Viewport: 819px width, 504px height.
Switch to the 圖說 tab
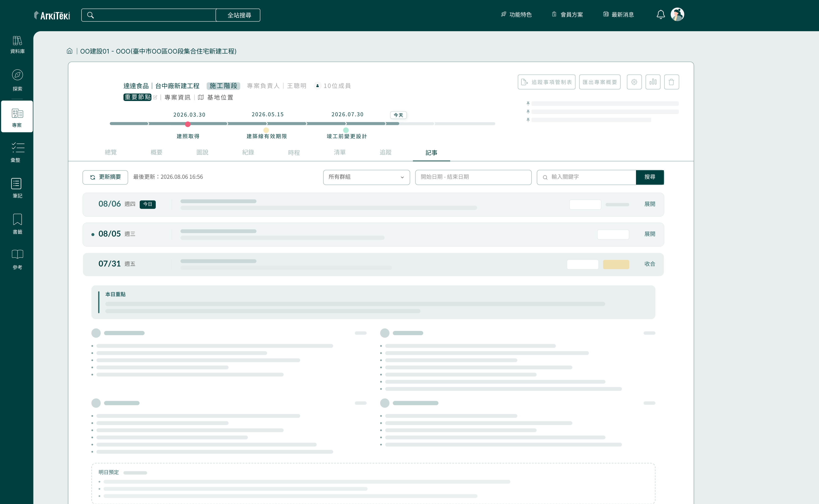pos(202,152)
